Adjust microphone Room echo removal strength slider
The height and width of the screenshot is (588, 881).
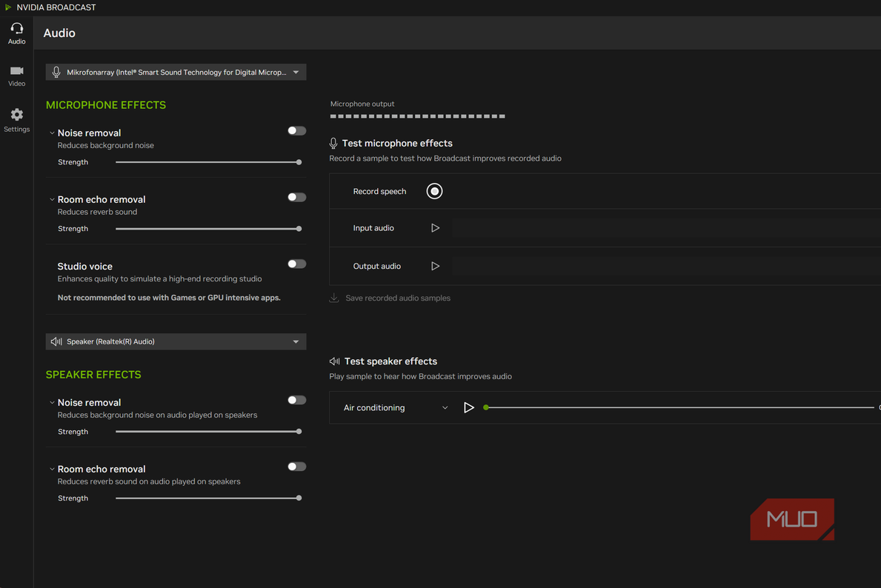point(208,229)
